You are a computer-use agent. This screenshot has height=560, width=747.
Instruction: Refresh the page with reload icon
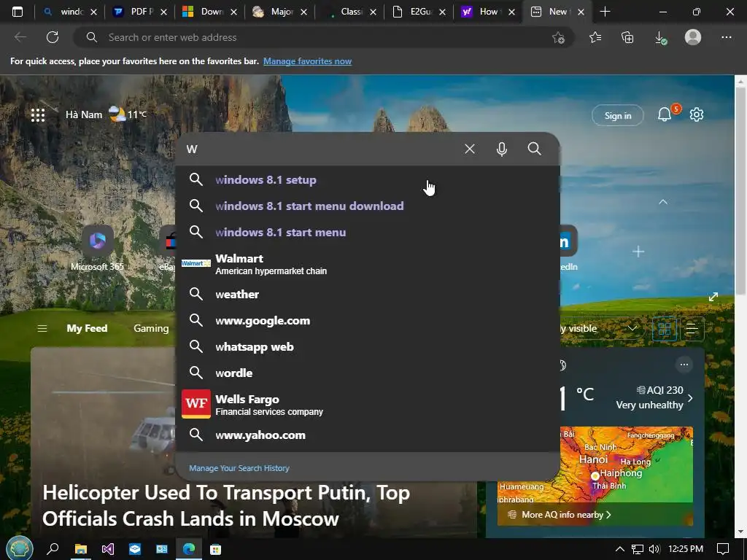click(53, 37)
